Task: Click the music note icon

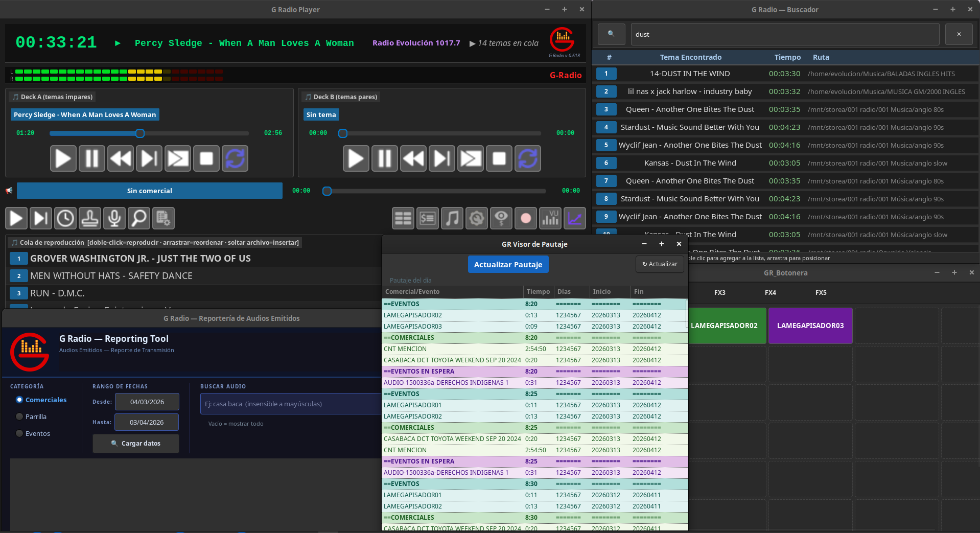Action: point(452,219)
